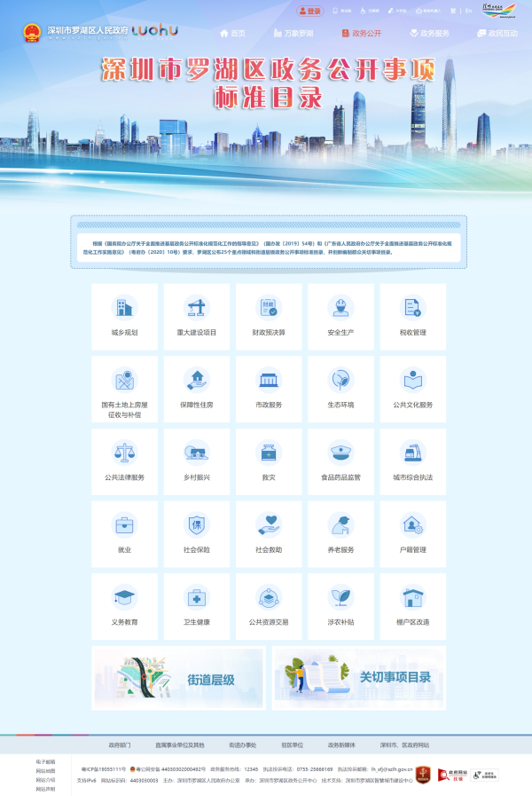Screen dimensions: 532x796
Task: Open the 城乡规划 category icon
Action: 124,308
